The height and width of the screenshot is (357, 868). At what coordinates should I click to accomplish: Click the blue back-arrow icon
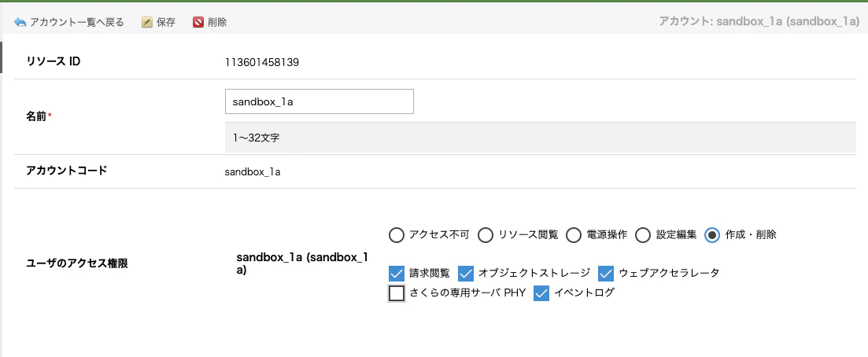tap(20, 22)
